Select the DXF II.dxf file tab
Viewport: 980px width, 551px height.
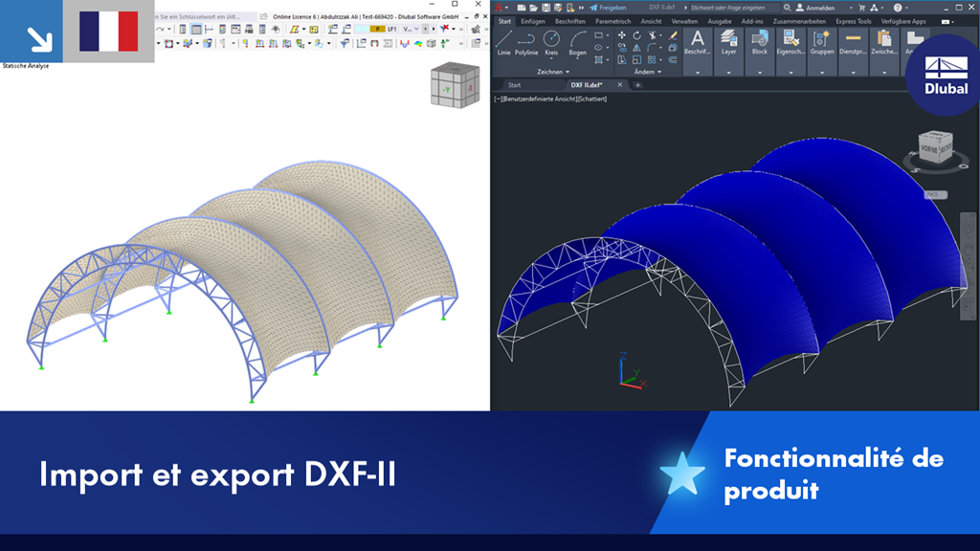(x=588, y=83)
